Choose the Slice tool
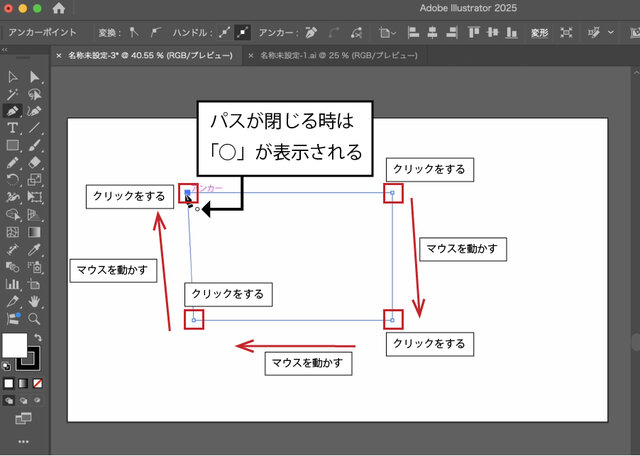The width and height of the screenshot is (640, 456). coord(13,302)
